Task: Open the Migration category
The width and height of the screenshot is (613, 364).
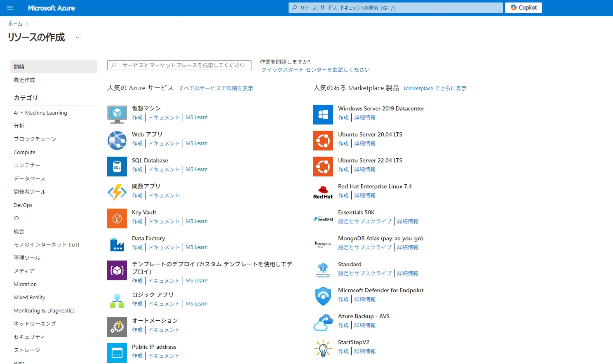Action: 25,284
